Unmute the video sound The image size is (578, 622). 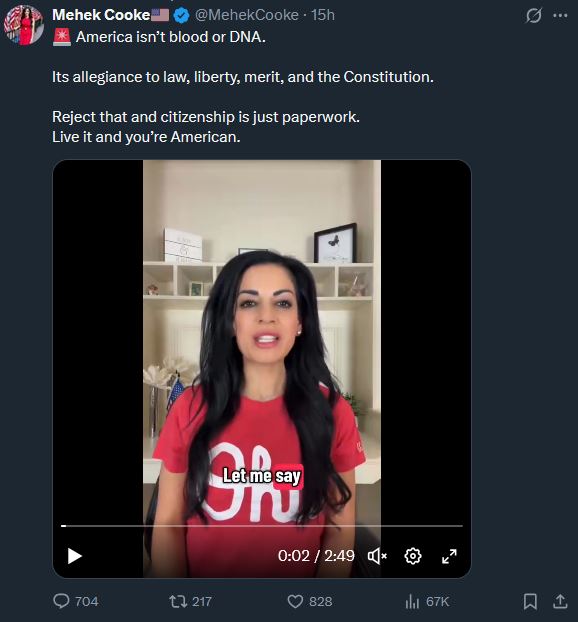pyautogui.click(x=377, y=556)
